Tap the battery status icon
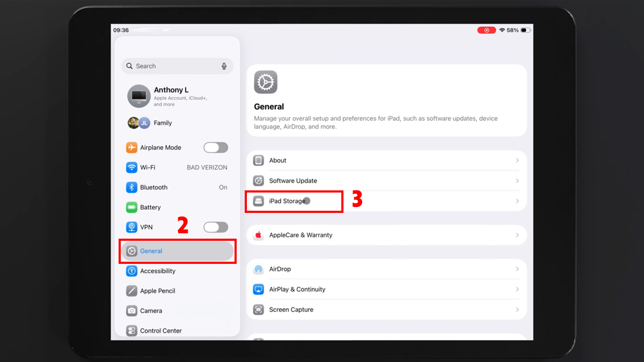Image resolution: width=644 pixels, height=362 pixels. 526,30
